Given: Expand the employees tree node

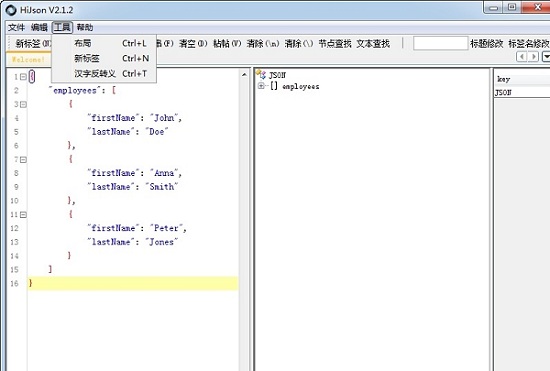Looking at the screenshot, I should pyautogui.click(x=261, y=86).
